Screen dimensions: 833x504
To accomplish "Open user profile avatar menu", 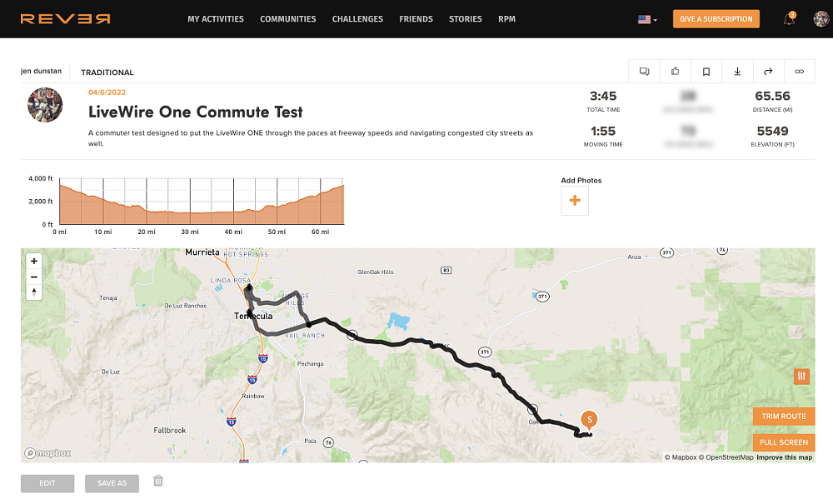I will pos(821,19).
